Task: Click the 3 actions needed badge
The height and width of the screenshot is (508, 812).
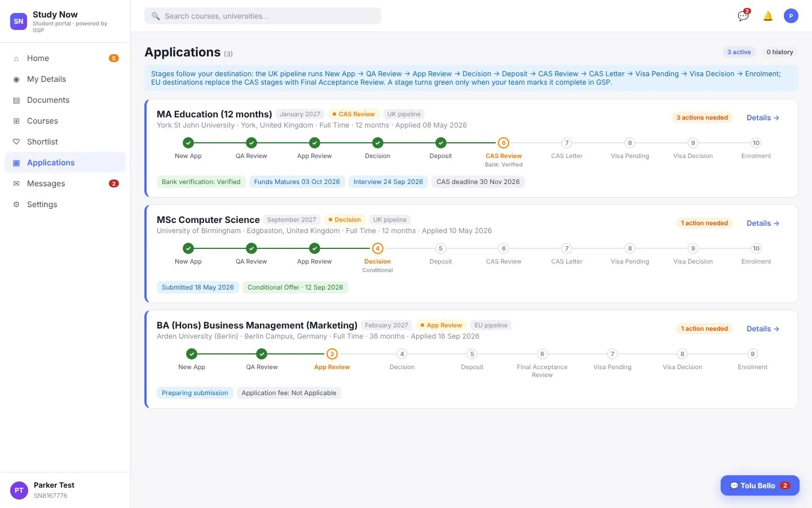Action: pos(702,117)
